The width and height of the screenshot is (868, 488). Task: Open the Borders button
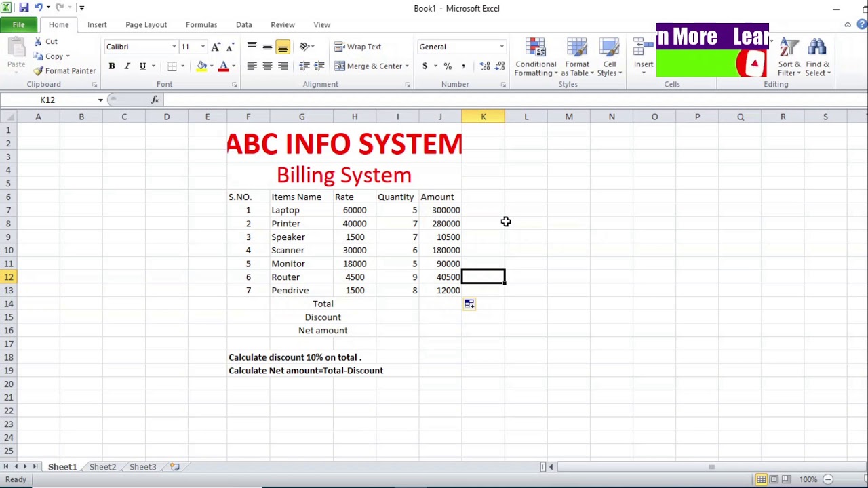click(172, 66)
